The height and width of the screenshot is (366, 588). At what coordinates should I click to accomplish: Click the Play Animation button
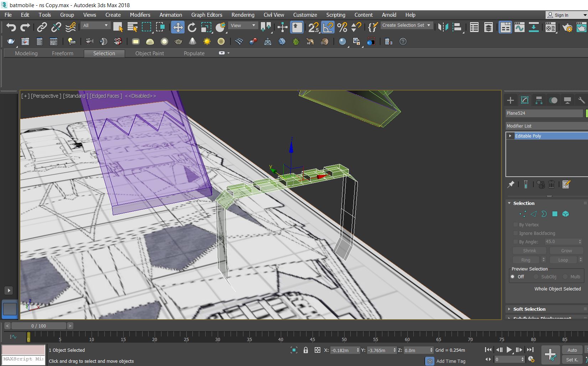point(509,350)
